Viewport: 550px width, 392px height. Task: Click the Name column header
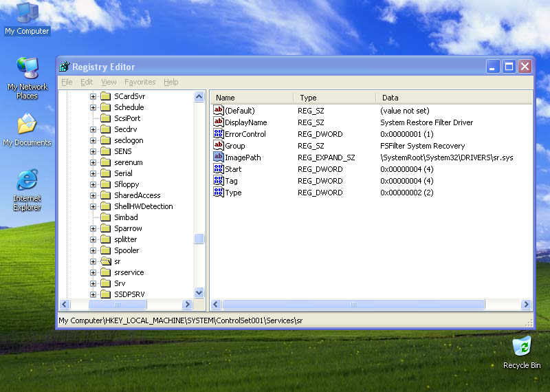[x=252, y=98]
